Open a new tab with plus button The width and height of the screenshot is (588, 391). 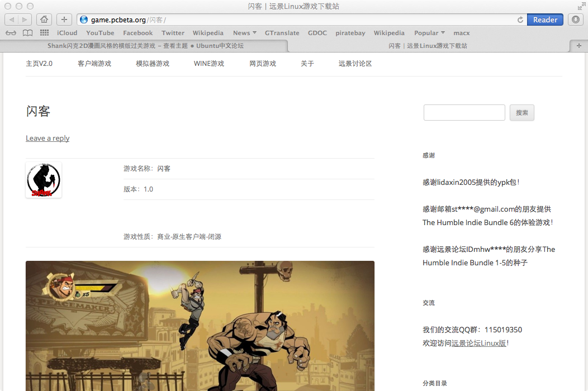578,46
